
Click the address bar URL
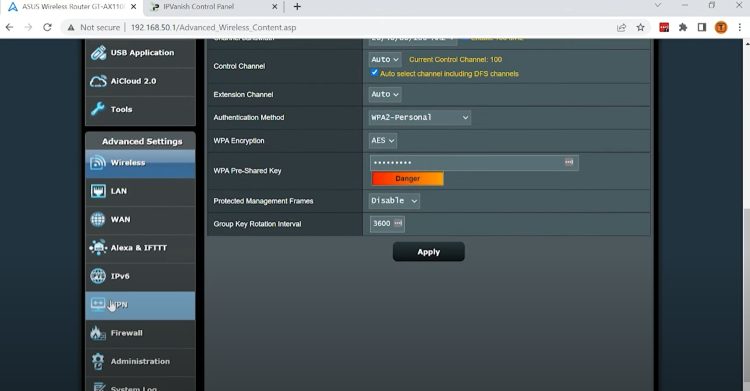point(213,27)
